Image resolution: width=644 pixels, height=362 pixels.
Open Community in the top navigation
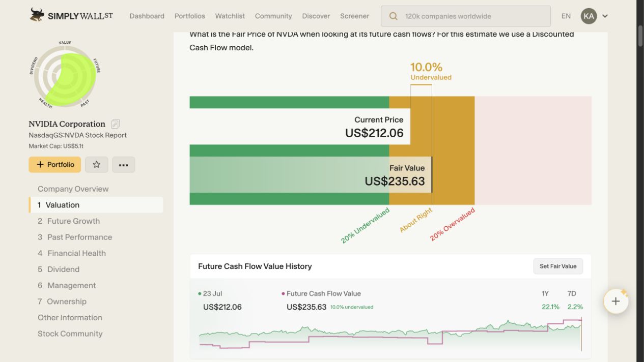[273, 16]
